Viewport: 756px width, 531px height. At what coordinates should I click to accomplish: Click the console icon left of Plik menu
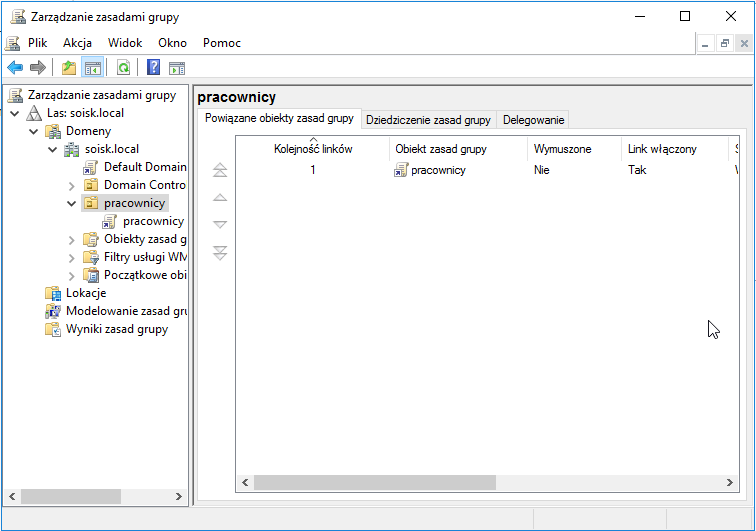(13, 43)
